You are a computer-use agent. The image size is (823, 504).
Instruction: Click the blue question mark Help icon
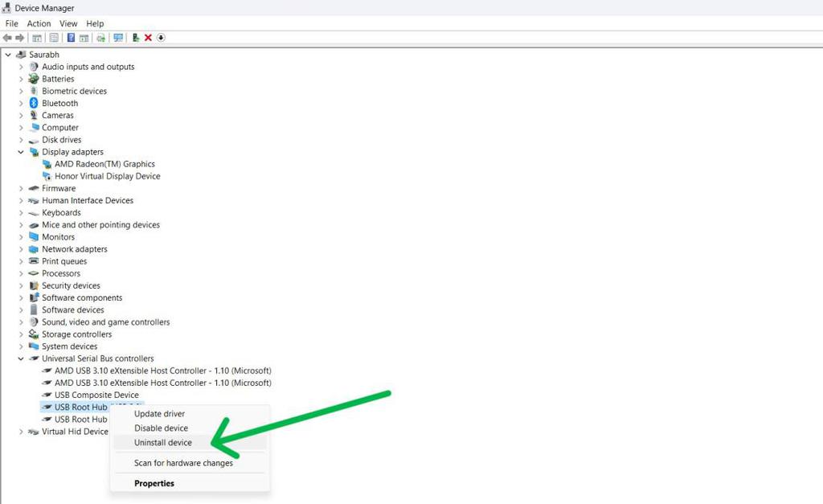point(71,38)
